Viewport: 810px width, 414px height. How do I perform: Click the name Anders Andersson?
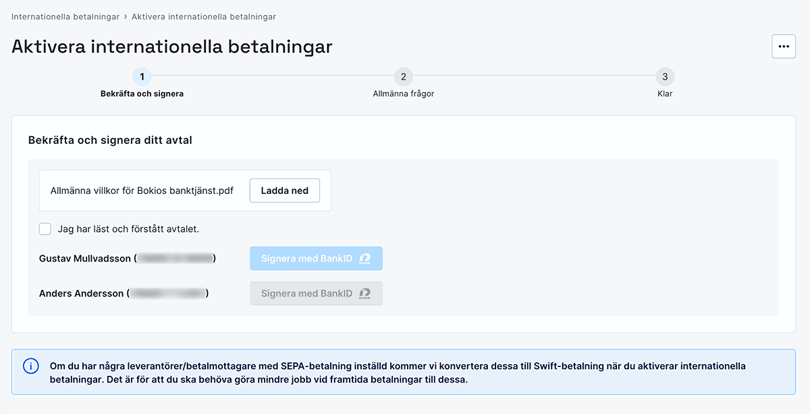[x=81, y=293]
